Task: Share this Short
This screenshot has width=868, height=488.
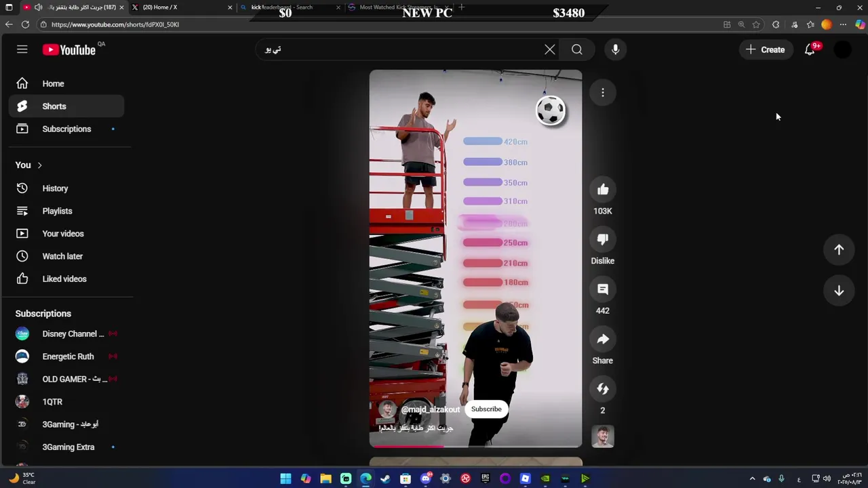Action: pos(603,340)
